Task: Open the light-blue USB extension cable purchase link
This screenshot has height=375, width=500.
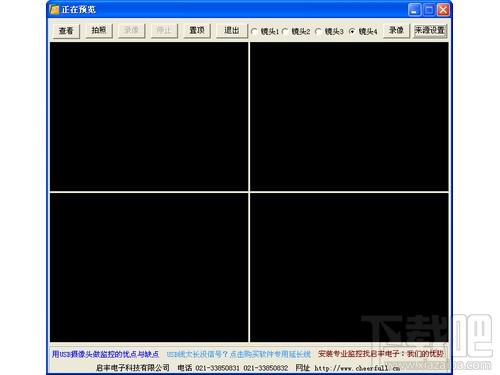Action: (x=239, y=354)
